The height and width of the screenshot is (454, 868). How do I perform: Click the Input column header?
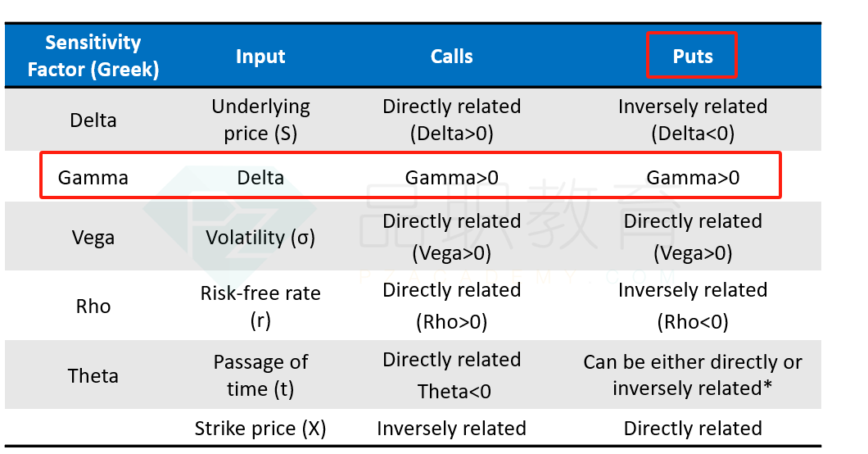pyautogui.click(x=260, y=56)
